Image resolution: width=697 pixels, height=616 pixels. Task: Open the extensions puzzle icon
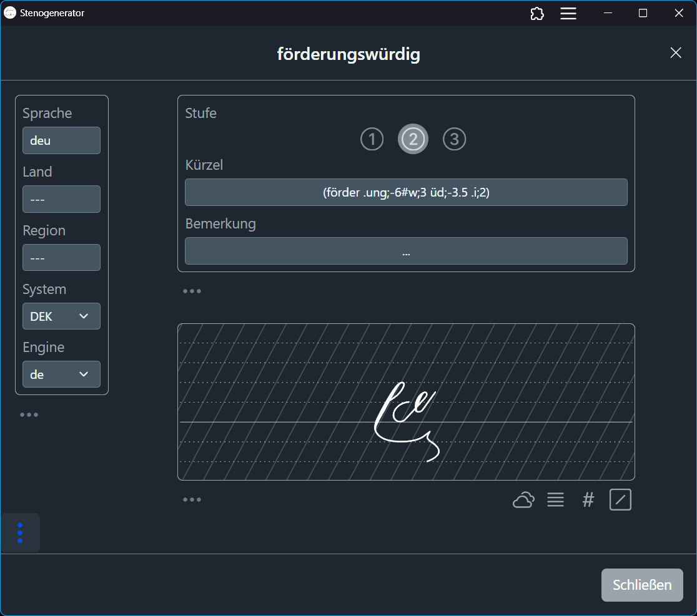click(536, 13)
